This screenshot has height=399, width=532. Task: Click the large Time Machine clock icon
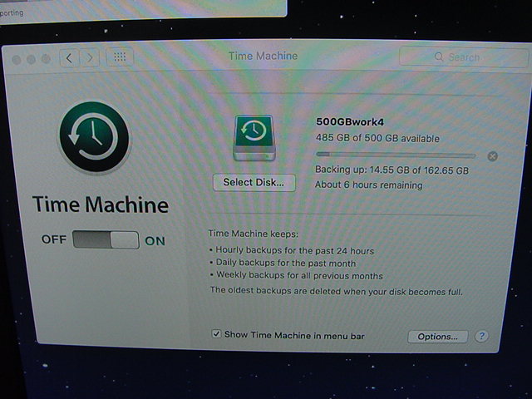click(x=94, y=137)
